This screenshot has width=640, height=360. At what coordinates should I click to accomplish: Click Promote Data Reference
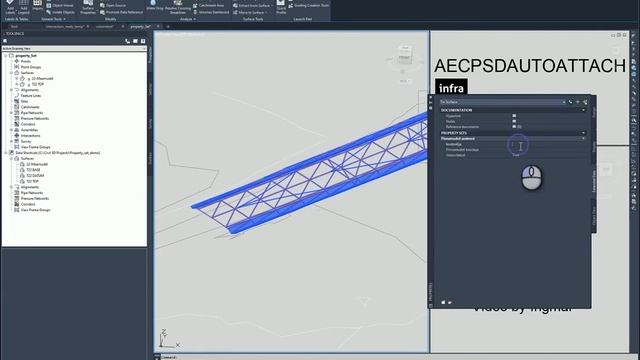click(x=121, y=12)
